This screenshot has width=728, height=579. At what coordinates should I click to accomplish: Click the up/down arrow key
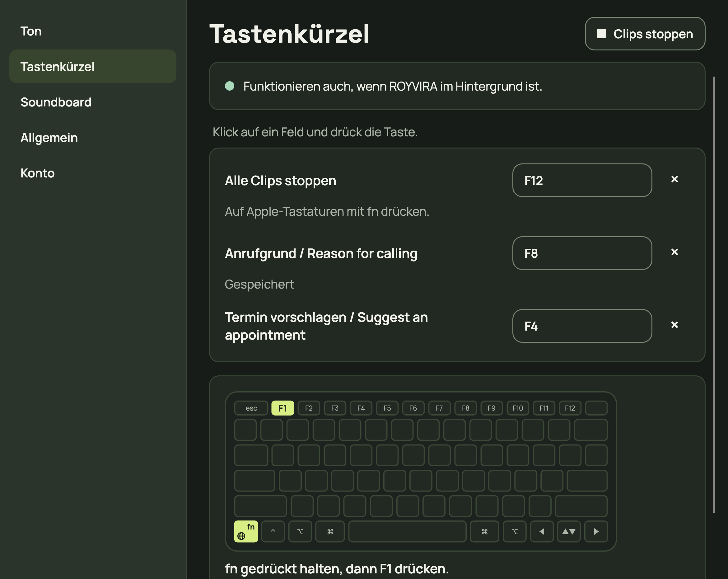click(x=569, y=531)
